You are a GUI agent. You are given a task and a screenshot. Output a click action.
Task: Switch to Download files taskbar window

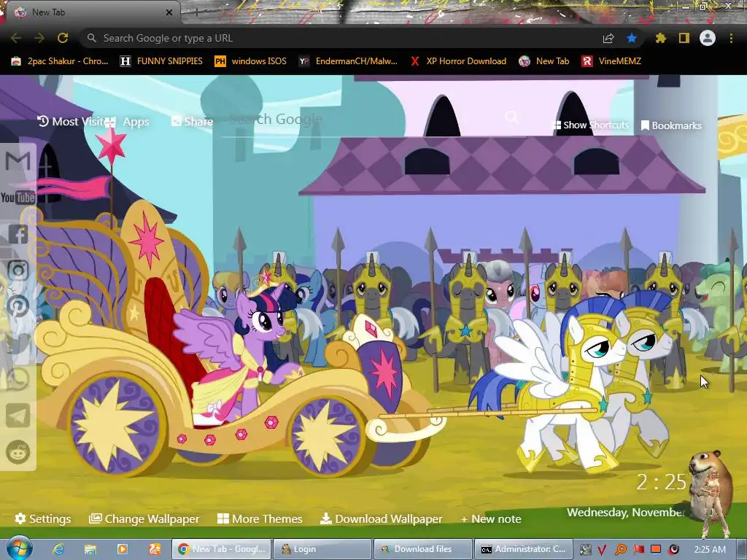pyautogui.click(x=423, y=549)
